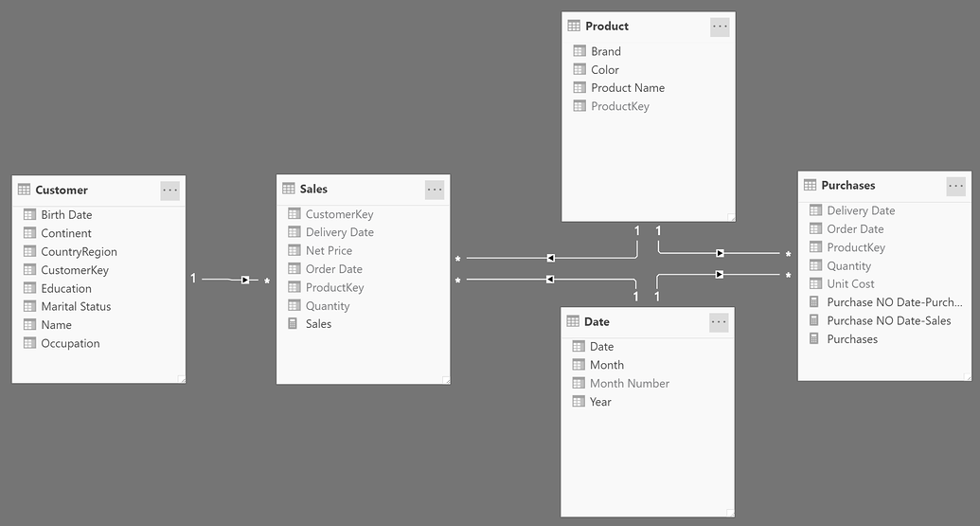Image resolution: width=980 pixels, height=526 pixels.
Task: Open the Purchases table options menu
Action: 956,186
